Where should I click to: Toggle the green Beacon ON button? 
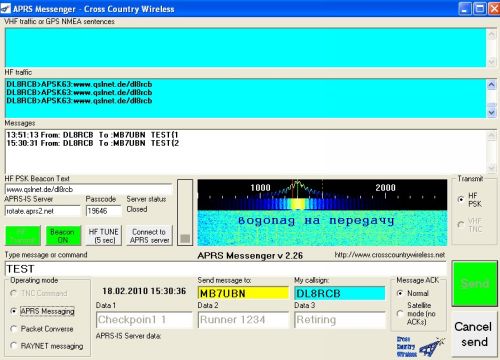coord(63,236)
